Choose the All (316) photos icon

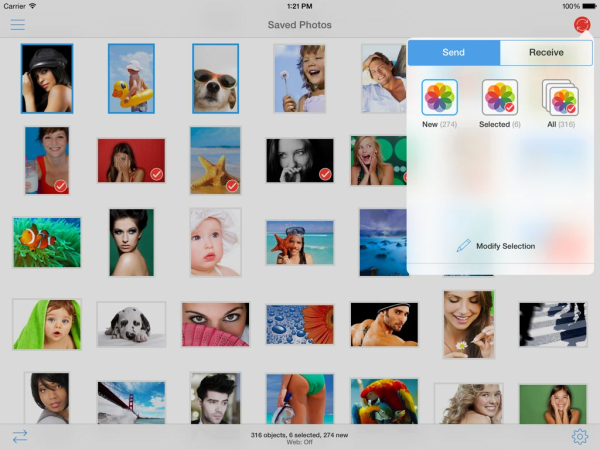(560, 98)
